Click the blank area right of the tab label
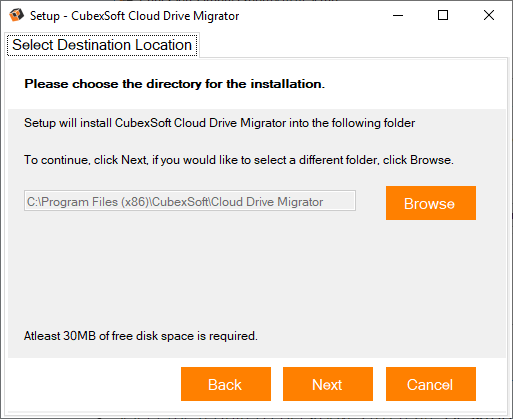Screen dimensions: 513x419 click(x=353, y=45)
